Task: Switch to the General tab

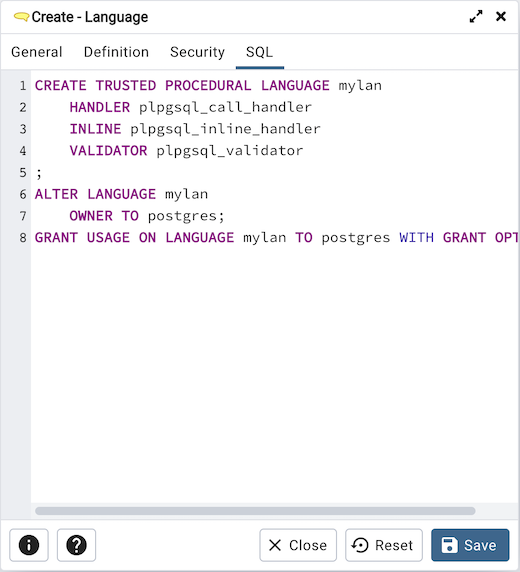Action: point(36,52)
